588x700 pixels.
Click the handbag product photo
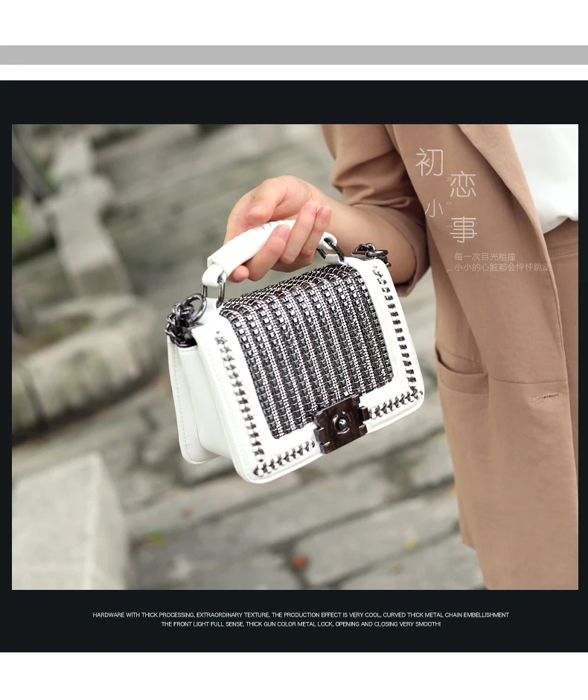295,357
